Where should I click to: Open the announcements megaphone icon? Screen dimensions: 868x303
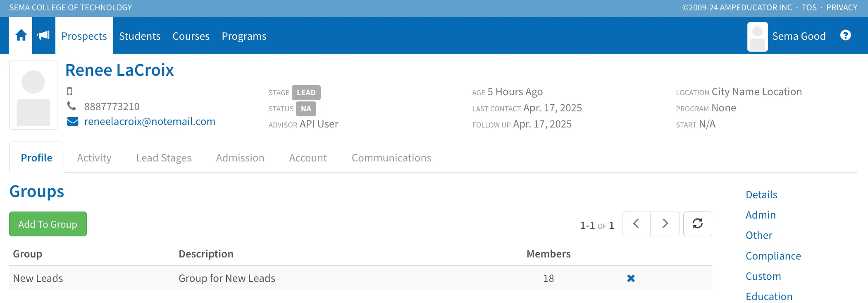coord(43,36)
